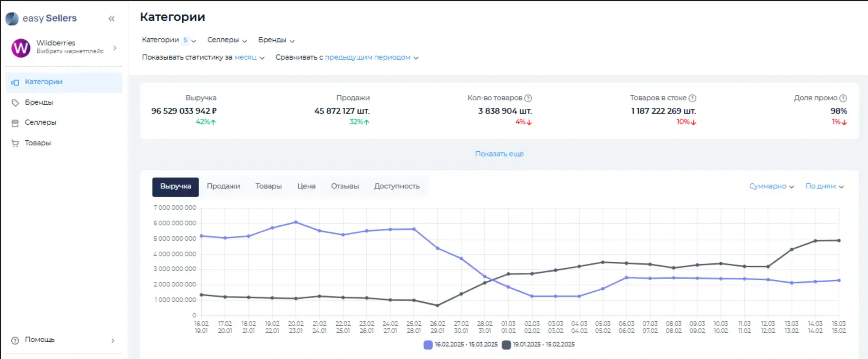Click help icon next to Товаров в стоке
Screen dimensions: 868x359
[692, 98]
